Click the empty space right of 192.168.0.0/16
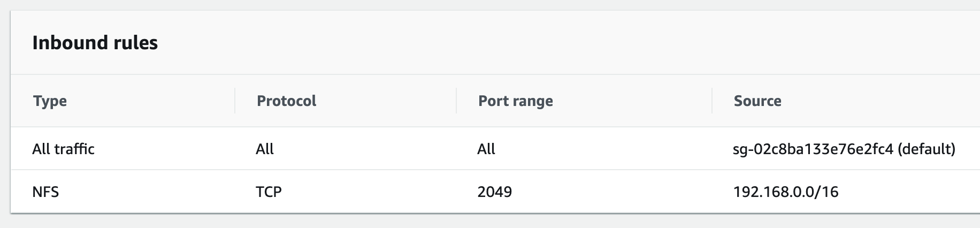This screenshot has width=980, height=228. point(909,192)
